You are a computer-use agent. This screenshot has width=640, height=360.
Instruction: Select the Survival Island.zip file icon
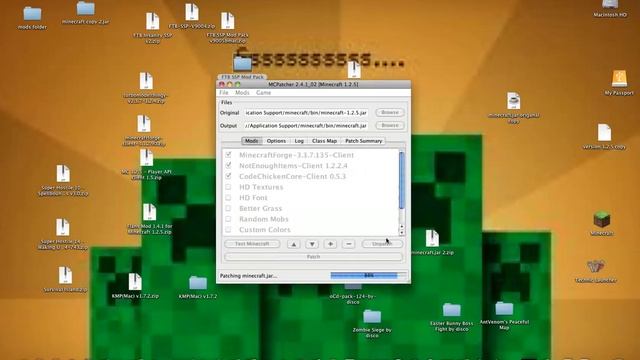tap(65, 275)
